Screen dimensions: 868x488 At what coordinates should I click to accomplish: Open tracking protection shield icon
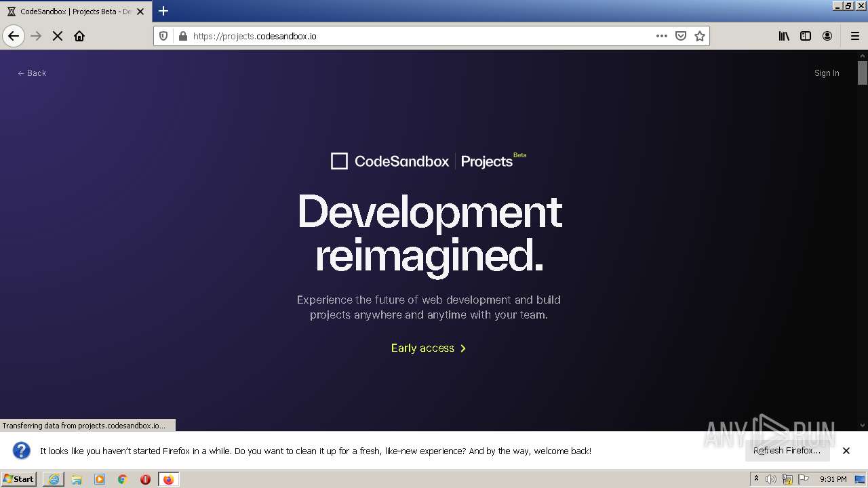click(x=163, y=36)
